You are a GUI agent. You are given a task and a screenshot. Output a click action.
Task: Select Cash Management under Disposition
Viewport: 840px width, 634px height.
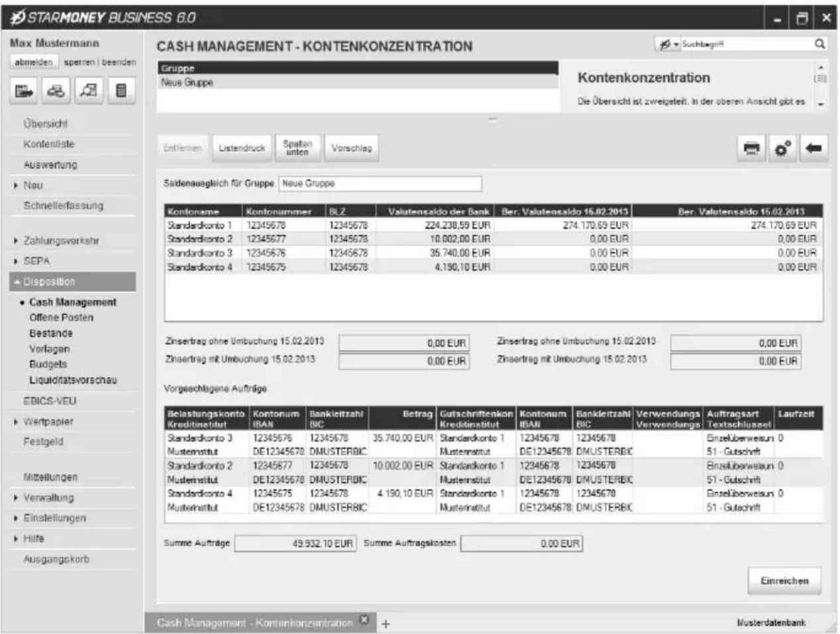[72, 302]
